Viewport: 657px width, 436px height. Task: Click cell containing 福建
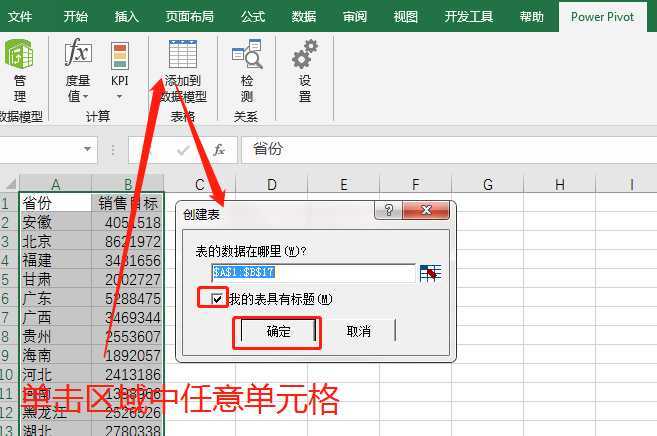[55, 260]
